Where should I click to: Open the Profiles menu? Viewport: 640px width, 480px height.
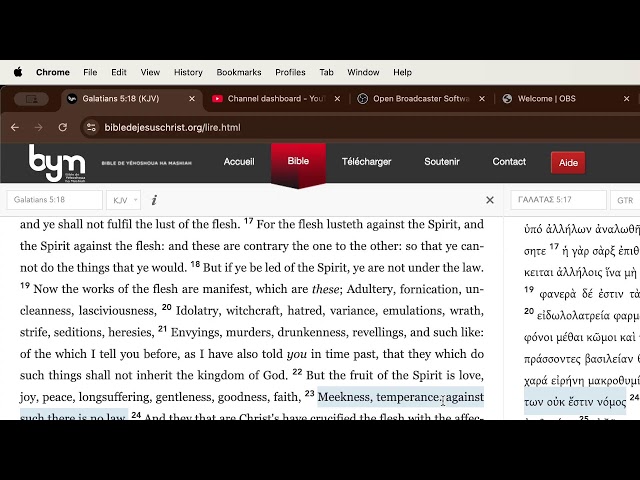[290, 72]
